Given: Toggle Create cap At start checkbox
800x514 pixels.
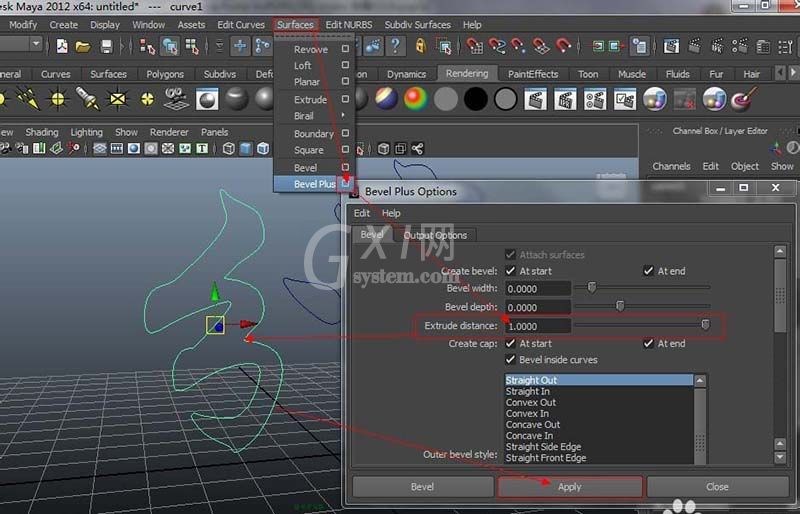Looking at the screenshot, I should pyautogui.click(x=510, y=343).
